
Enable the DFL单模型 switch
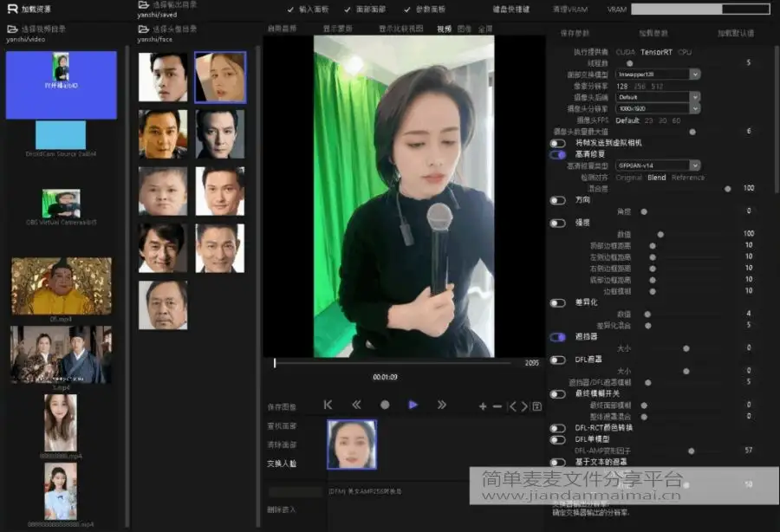(558, 439)
